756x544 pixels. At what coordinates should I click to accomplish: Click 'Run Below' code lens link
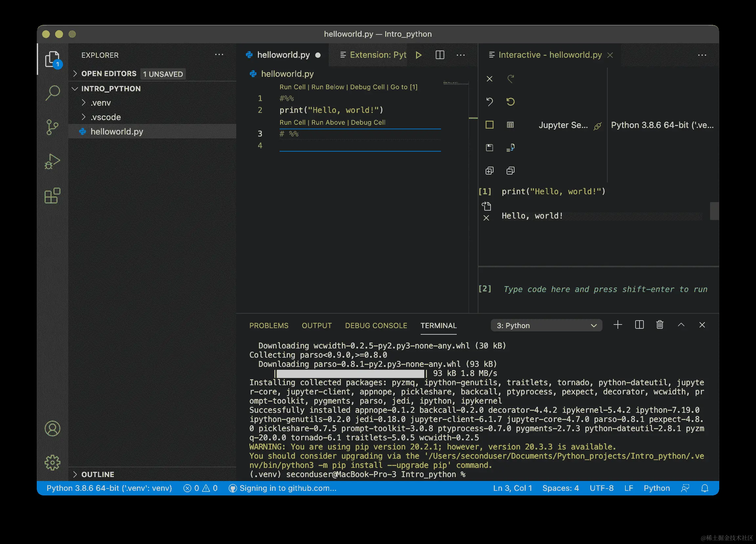click(x=327, y=87)
